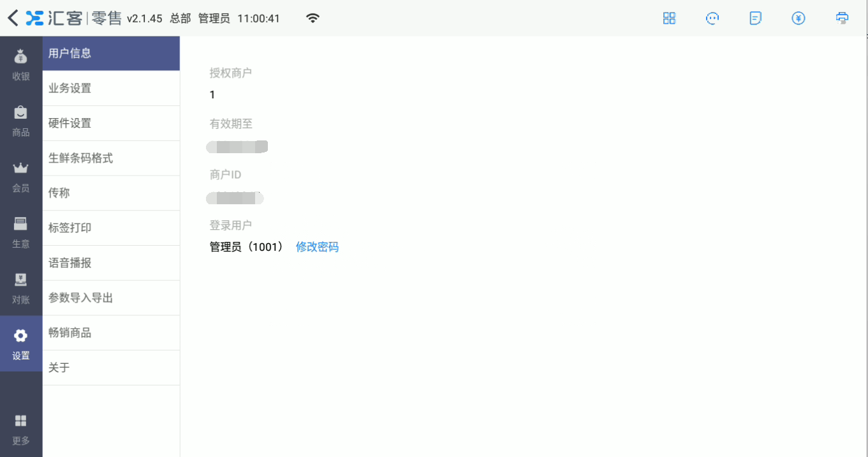Screen dimensions: 868x457
Task: Open 收银 cashier in the sidebar
Action: (21, 66)
